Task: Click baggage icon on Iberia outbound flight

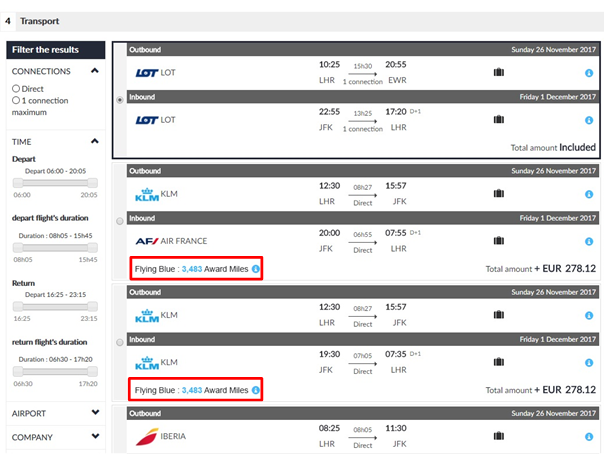Action: click(x=498, y=435)
